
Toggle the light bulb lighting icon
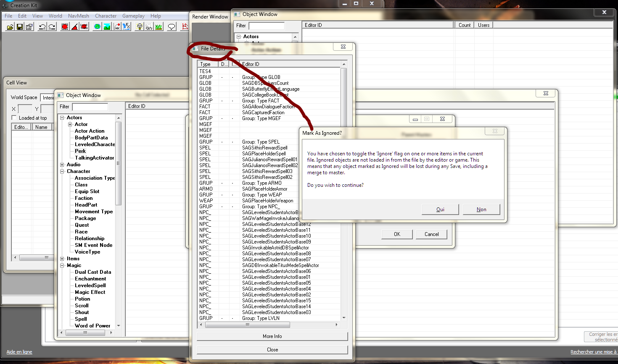pyautogui.click(x=140, y=27)
